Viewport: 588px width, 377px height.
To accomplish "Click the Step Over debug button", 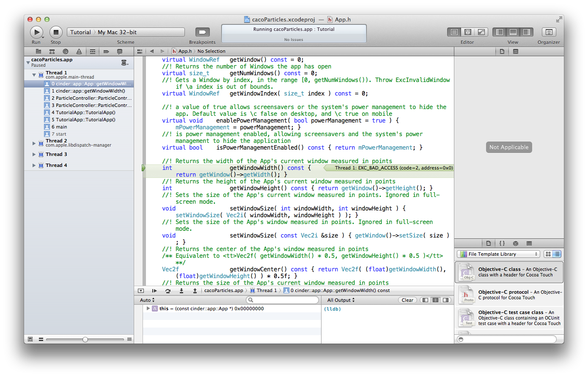I will point(168,291).
